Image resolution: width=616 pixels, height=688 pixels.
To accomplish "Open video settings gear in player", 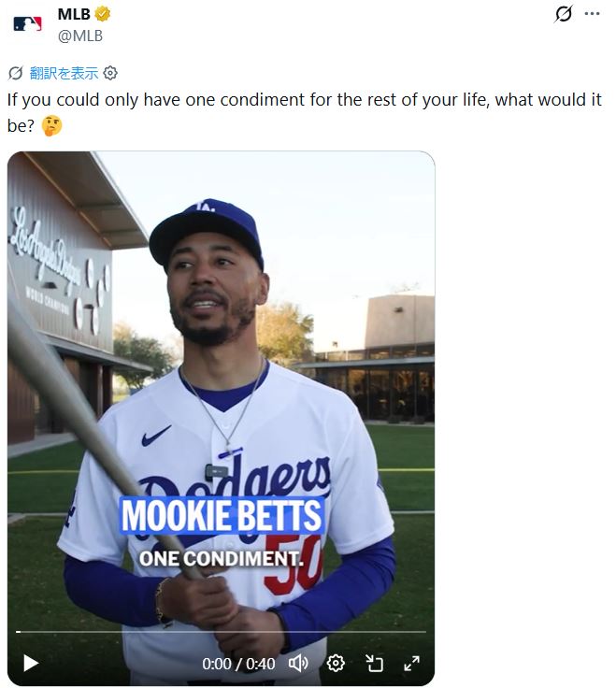I will click(336, 663).
